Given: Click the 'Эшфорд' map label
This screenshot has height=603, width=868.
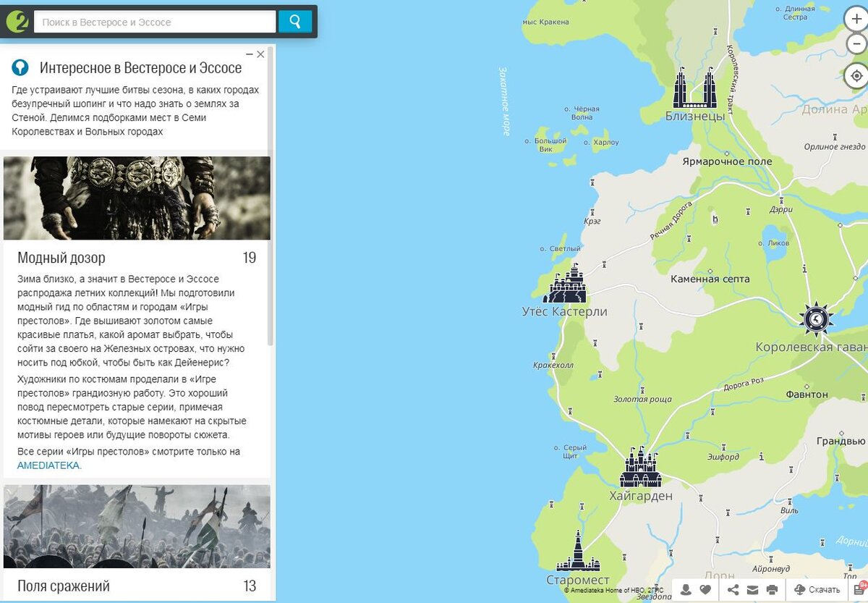Looking at the screenshot, I should (x=723, y=457).
